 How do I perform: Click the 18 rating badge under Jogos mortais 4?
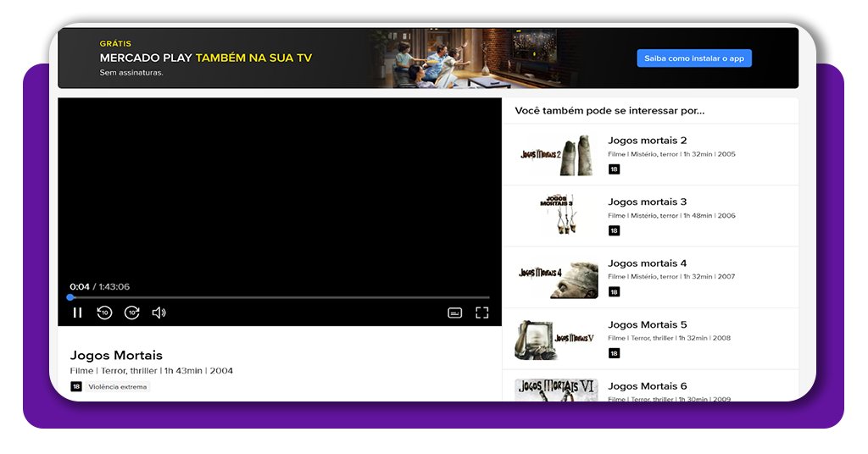coord(614,292)
